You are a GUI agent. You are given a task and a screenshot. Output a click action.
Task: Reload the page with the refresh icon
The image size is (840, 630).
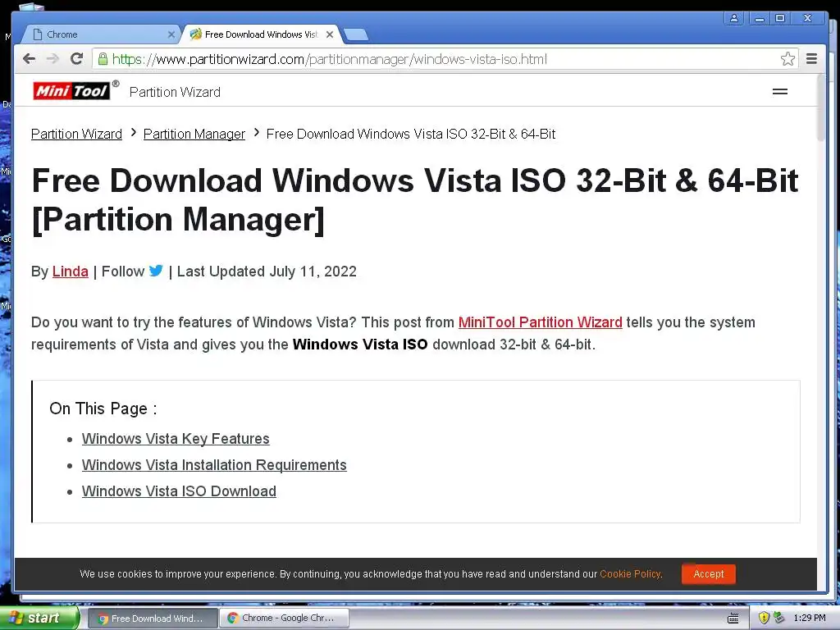pyautogui.click(x=76, y=59)
